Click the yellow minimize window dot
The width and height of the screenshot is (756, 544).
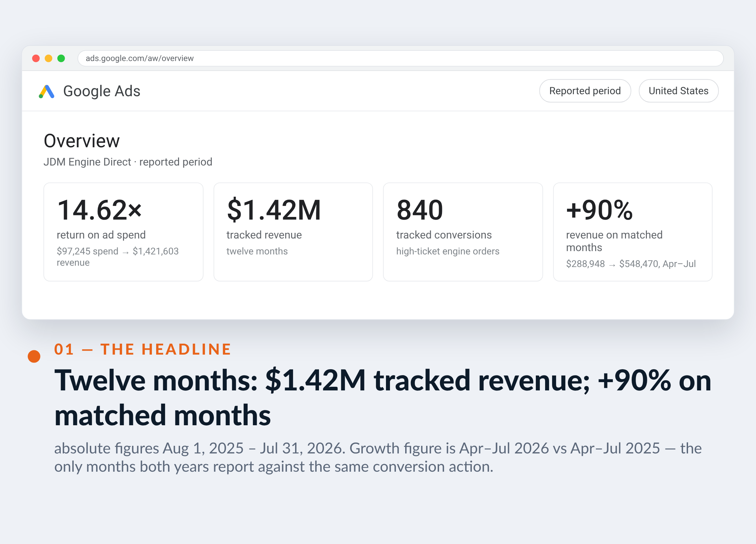tap(48, 58)
